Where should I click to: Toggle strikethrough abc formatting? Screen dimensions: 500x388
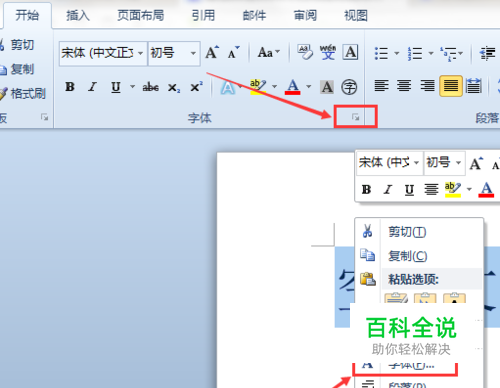pyautogui.click(x=150, y=87)
